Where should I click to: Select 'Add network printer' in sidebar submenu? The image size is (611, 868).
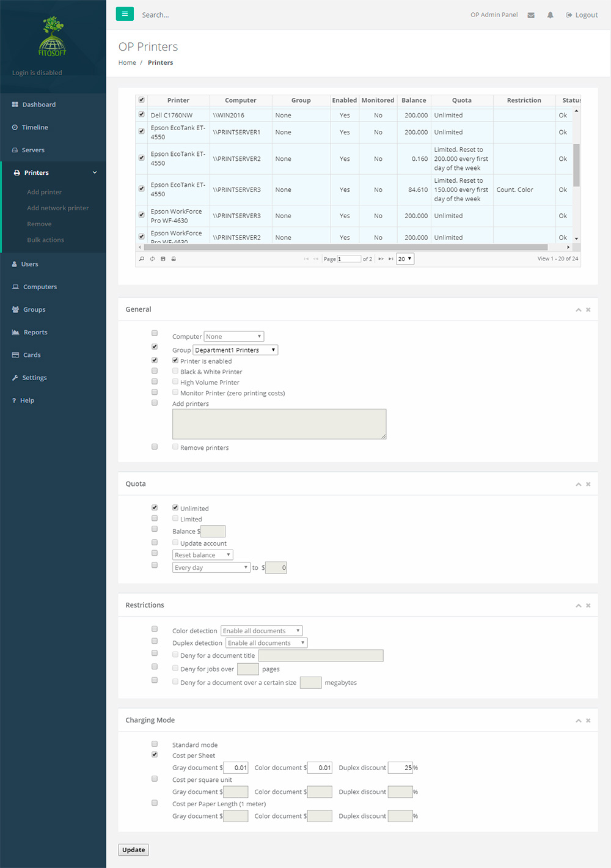point(57,208)
